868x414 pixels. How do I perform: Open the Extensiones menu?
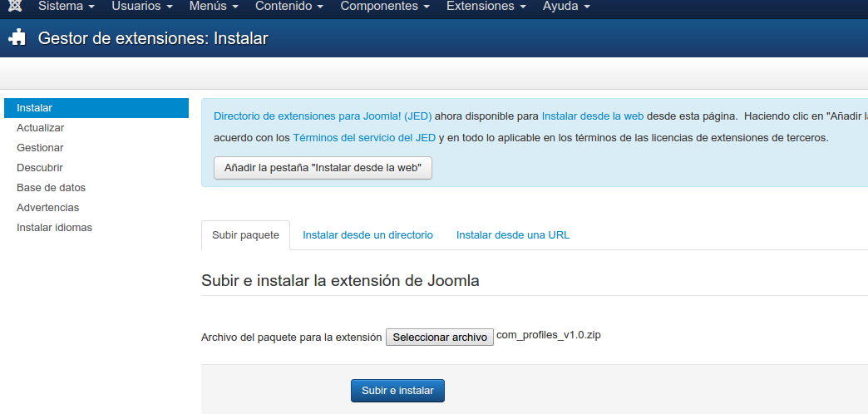486,7
